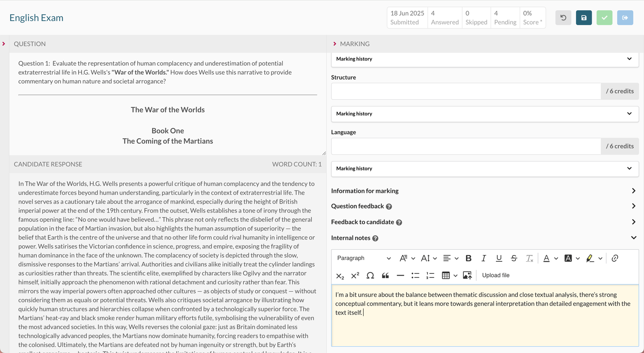This screenshot has height=353, width=644.
Task: Expand the Feedback to candidate section
Action: coord(633,222)
